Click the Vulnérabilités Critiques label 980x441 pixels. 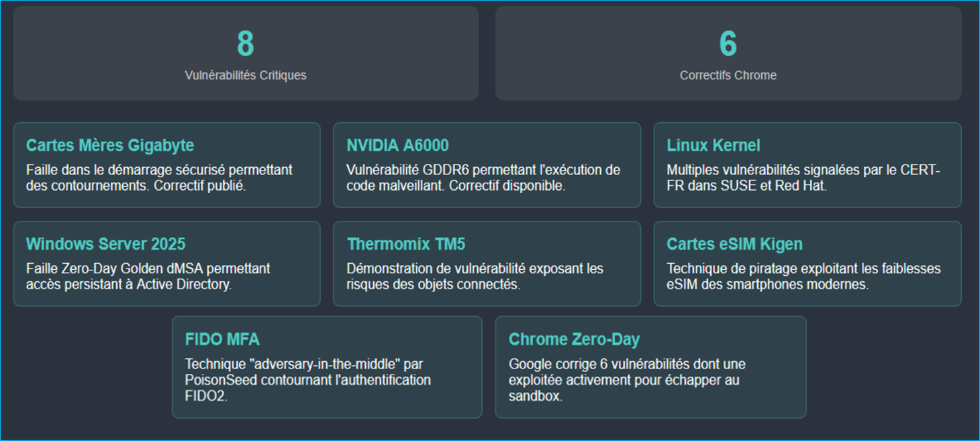246,75
